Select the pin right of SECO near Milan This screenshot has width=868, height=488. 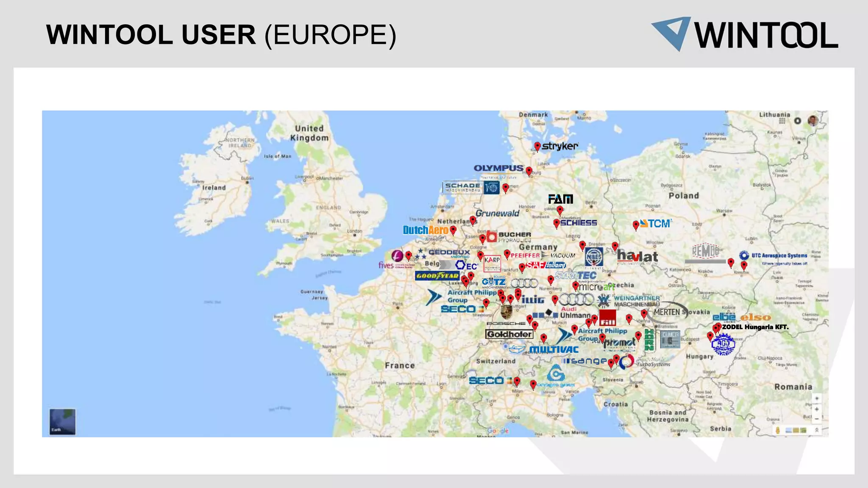tap(517, 381)
